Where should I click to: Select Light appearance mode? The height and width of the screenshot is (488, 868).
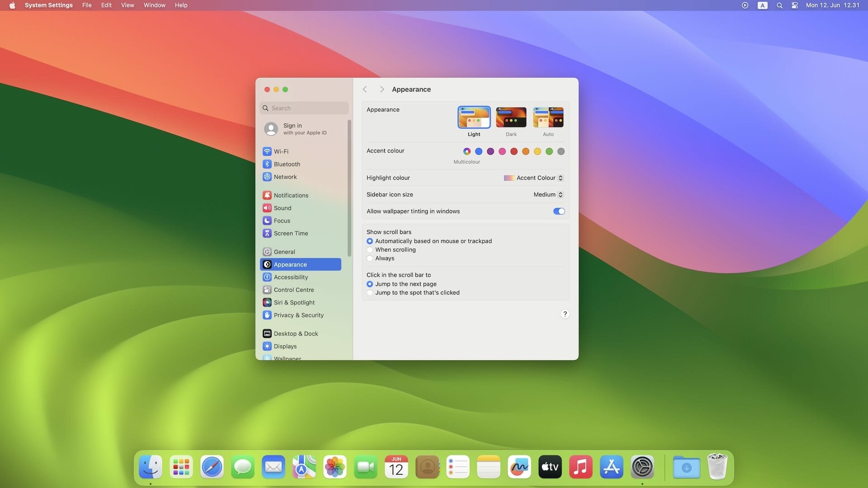(x=474, y=117)
